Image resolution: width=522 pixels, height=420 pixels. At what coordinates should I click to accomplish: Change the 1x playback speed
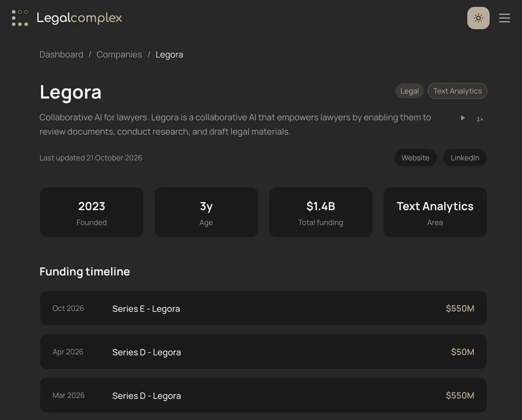[480, 119]
